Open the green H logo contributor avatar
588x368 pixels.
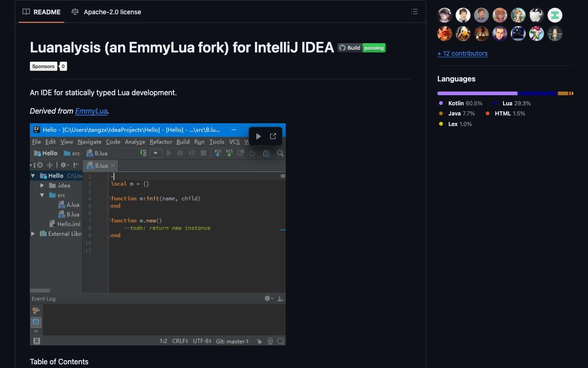click(x=555, y=15)
